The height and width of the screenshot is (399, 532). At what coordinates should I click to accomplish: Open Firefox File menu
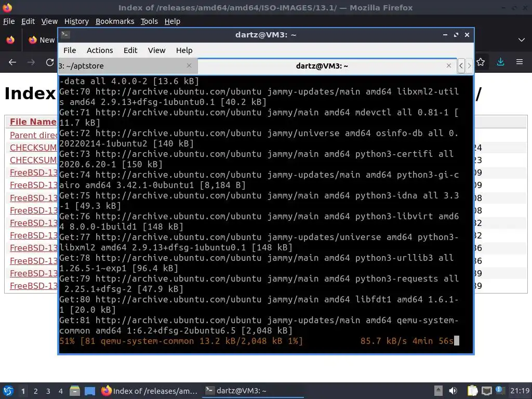(9, 21)
